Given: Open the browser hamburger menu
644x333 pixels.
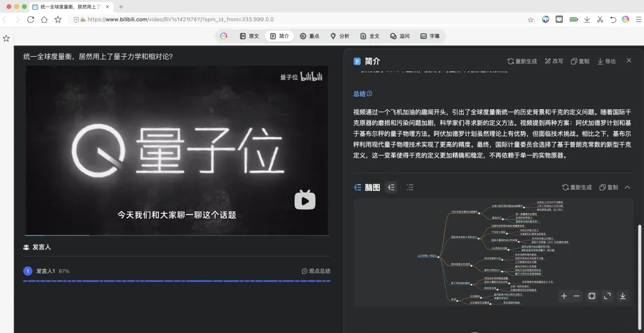Looking at the screenshot, I should [638, 19].
